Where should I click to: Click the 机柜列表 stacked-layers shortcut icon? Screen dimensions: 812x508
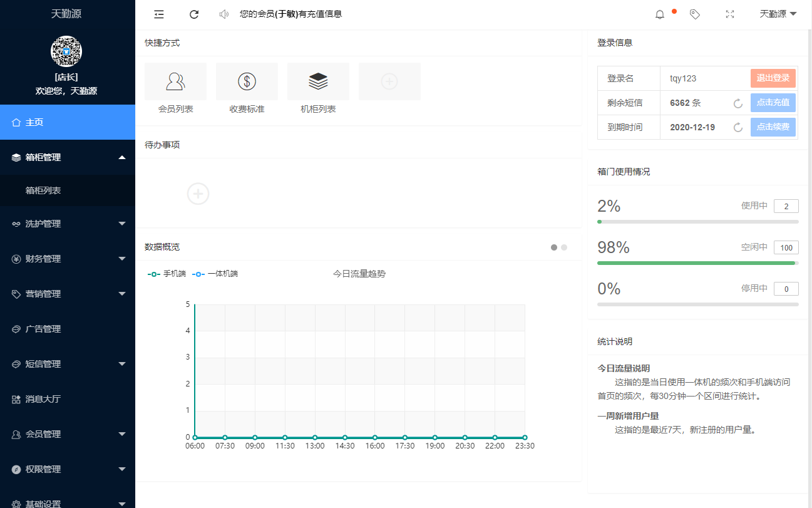click(x=318, y=81)
